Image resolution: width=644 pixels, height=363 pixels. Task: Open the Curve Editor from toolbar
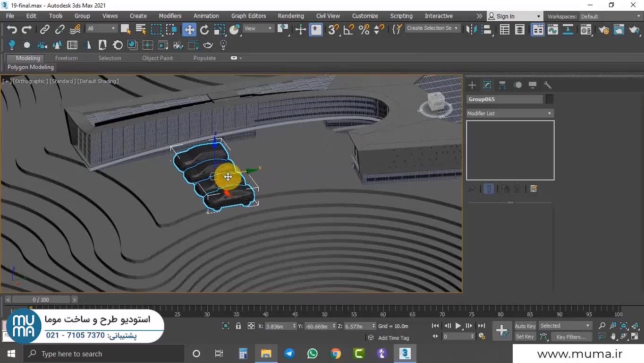(x=552, y=30)
